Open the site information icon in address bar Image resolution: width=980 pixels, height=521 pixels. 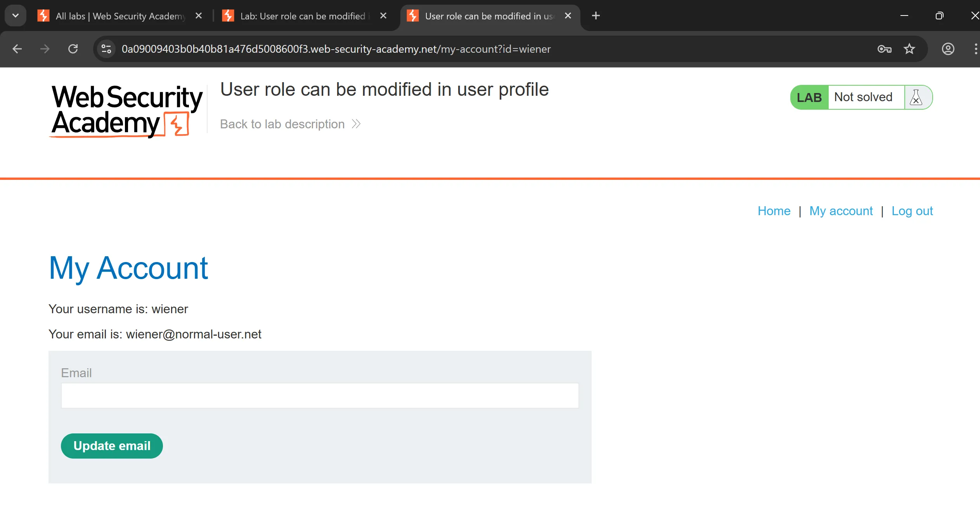[106, 49]
